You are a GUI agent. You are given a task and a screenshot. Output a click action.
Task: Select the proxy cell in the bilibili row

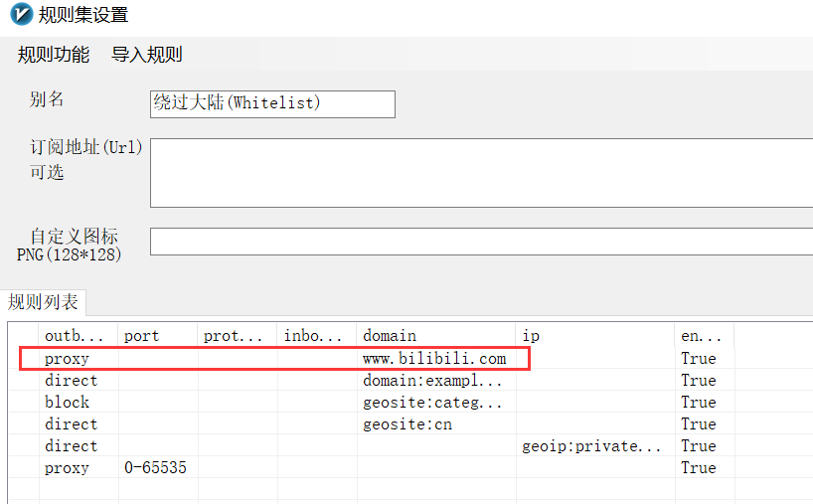tap(67, 358)
